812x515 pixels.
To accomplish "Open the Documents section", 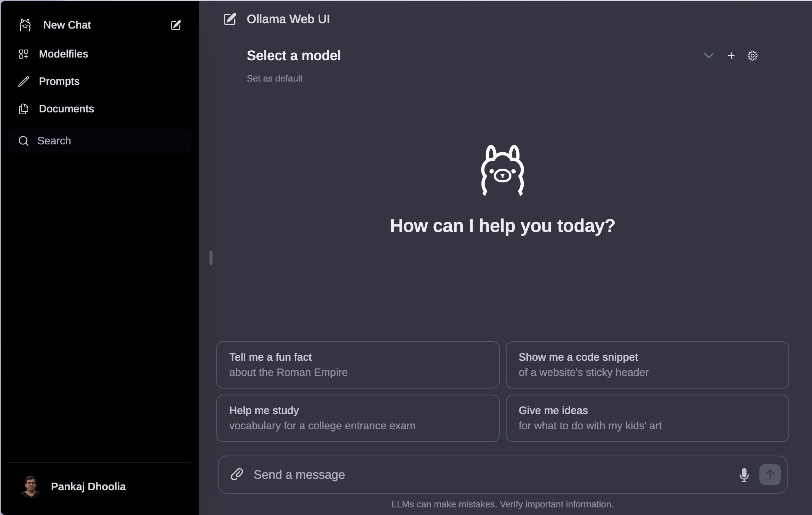I will pos(67,108).
